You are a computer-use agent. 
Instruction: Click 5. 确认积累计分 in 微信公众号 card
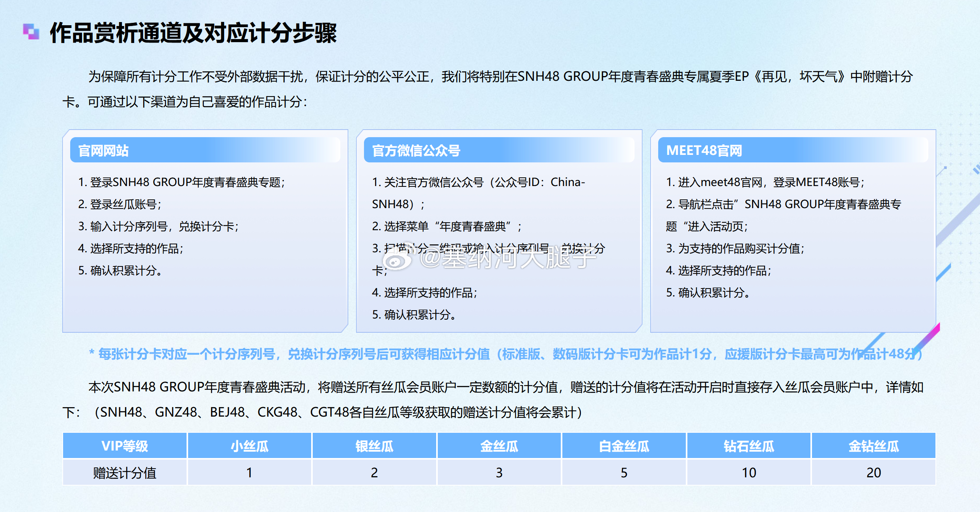click(414, 315)
